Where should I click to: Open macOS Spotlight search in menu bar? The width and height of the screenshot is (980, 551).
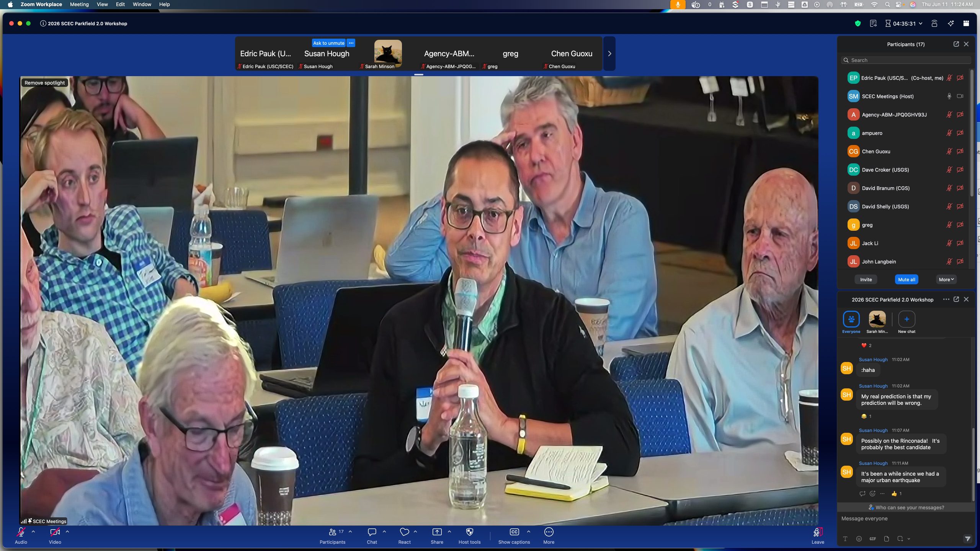887,5
